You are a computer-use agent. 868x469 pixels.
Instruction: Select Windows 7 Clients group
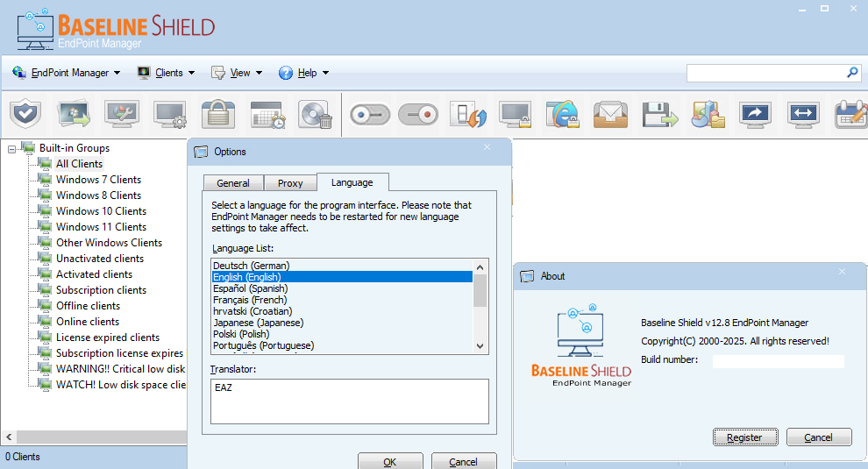click(98, 180)
